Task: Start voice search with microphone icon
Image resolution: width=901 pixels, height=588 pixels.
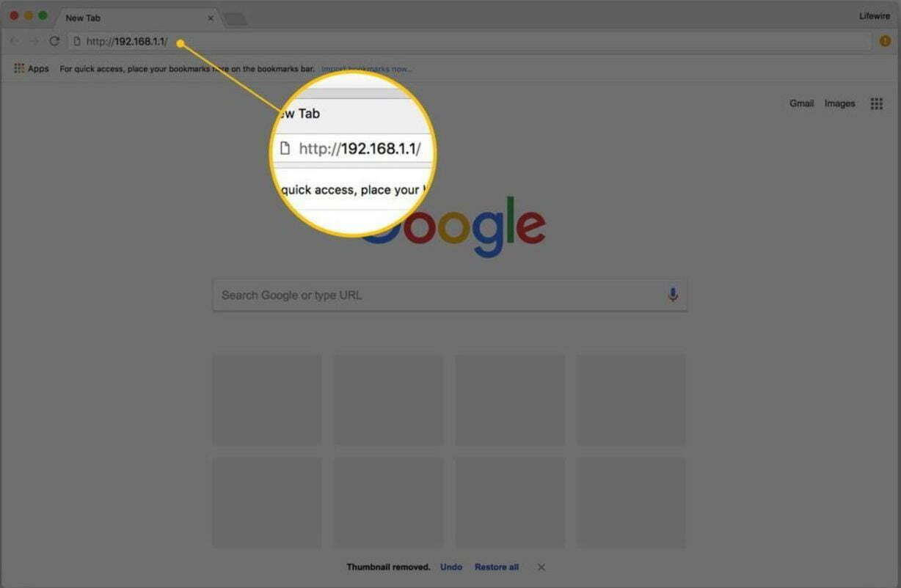Action: (672, 295)
